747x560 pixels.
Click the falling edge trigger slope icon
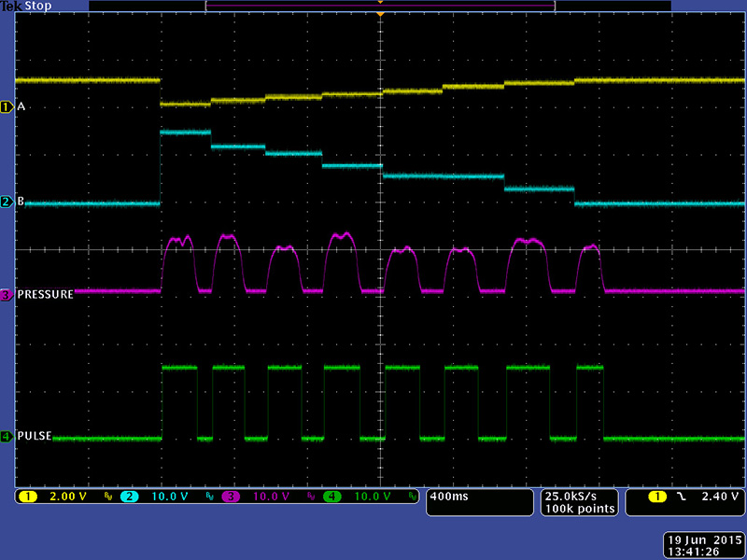pyautogui.click(x=681, y=497)
